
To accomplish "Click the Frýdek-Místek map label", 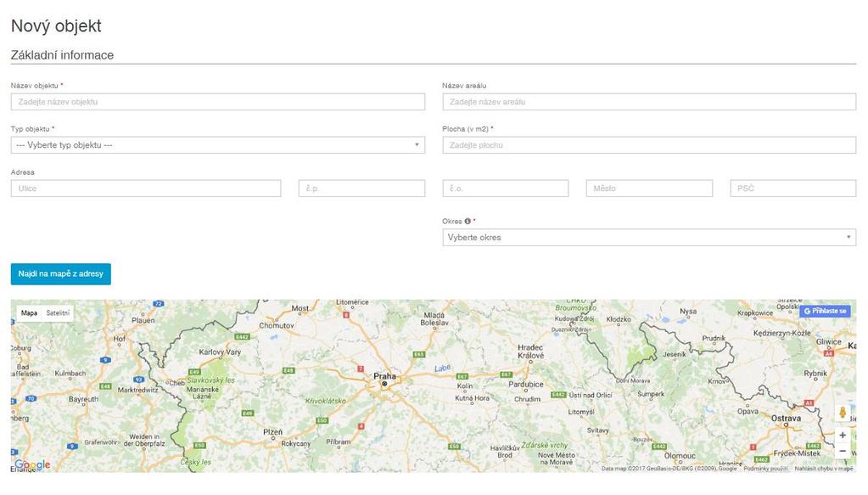I will pyautogui.click(x=797, y=453).
